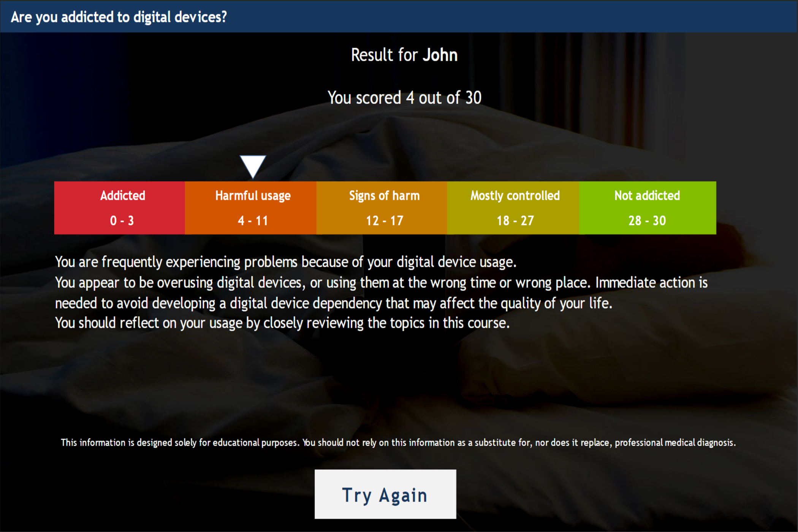Click the '0 - 3' score range label
Viewport: 798px width, 532px height.
click(x=122, y=221)
